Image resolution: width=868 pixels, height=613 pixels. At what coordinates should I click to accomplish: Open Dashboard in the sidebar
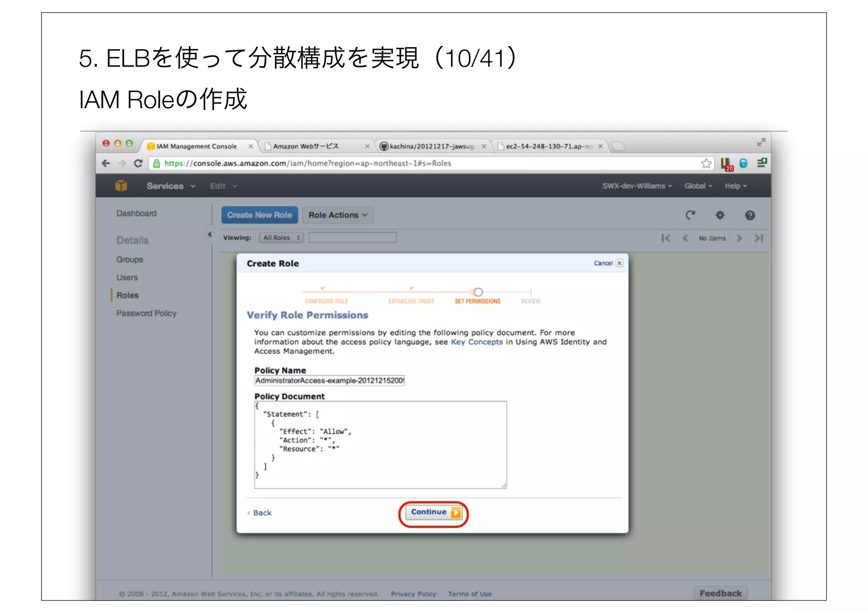136,214
